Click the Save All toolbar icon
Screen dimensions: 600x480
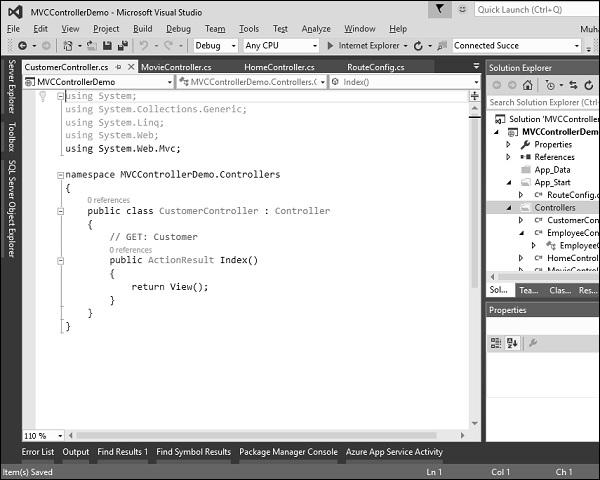tap(122, 46)
